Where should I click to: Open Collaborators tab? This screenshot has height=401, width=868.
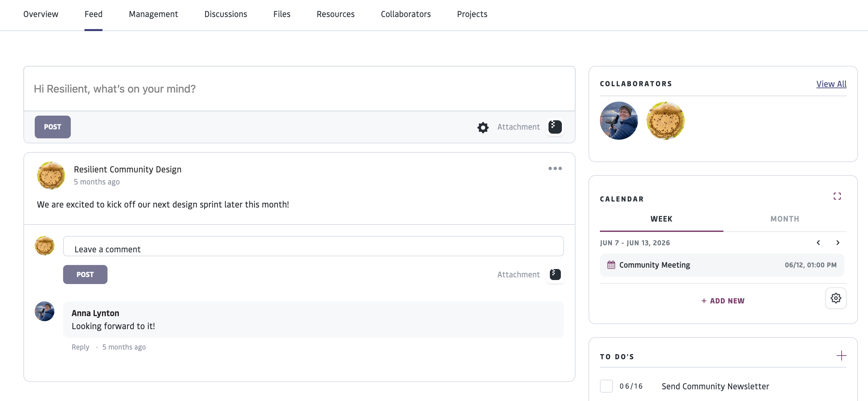click(x=406, y=14)
